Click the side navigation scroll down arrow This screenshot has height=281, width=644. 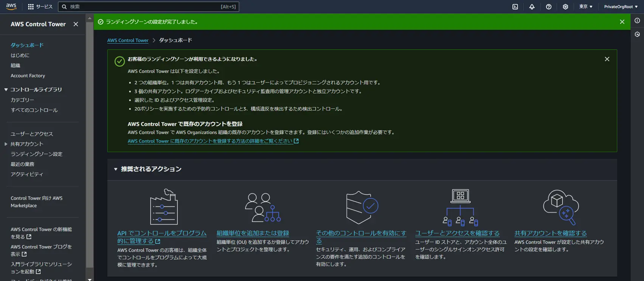(90, 279)
